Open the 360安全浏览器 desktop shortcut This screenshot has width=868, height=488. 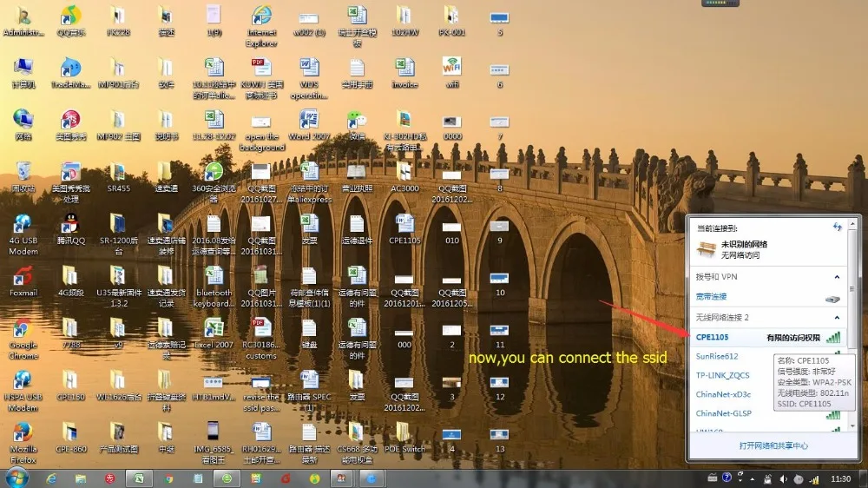(x=214, y=183)
